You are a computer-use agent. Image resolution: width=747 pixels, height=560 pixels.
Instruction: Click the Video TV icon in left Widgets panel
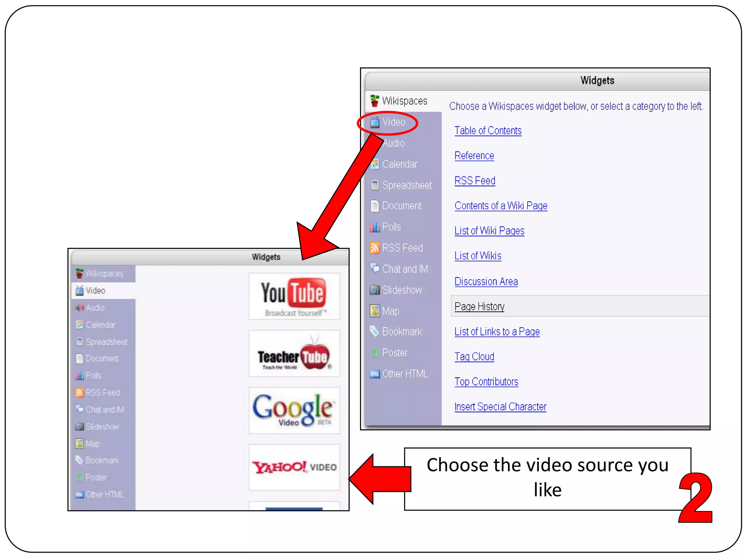[x=79, y=291]
